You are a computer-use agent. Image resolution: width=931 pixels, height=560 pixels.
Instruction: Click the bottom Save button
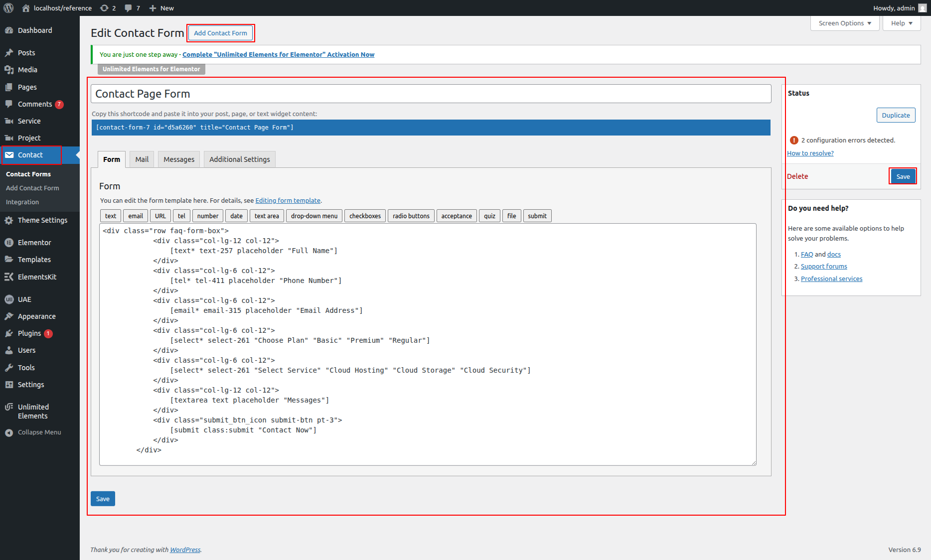click(x=103, y=499)
